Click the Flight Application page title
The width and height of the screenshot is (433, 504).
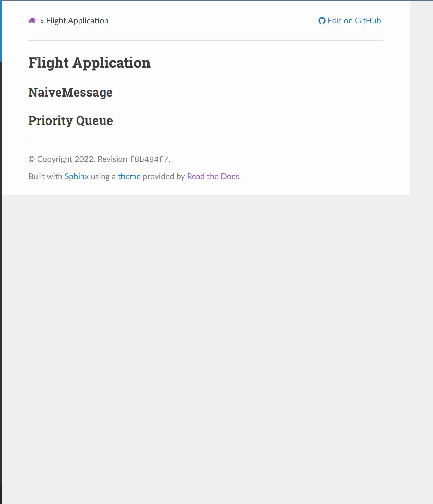pos(89,63)
